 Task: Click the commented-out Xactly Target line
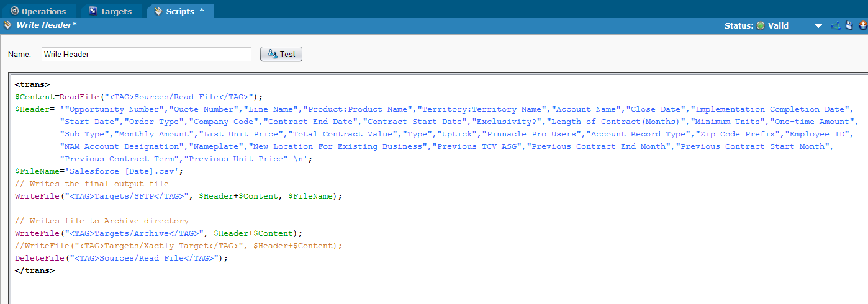pyautogui.click(x=179, y=246)
